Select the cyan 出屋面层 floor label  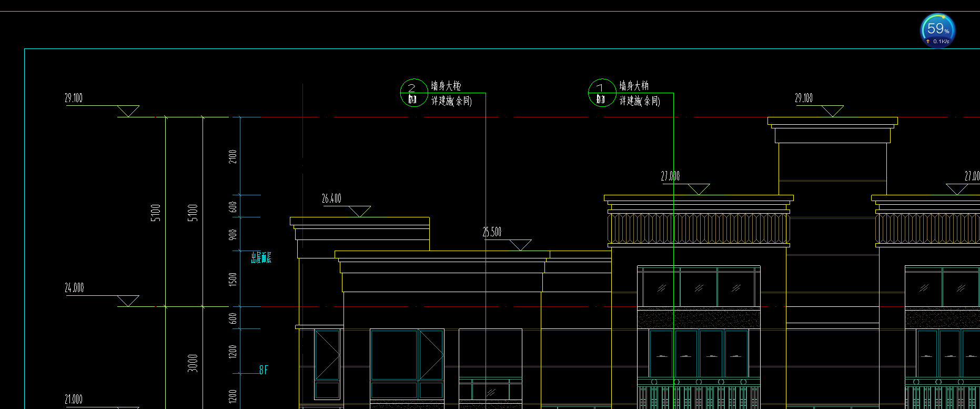click(261, 257)
